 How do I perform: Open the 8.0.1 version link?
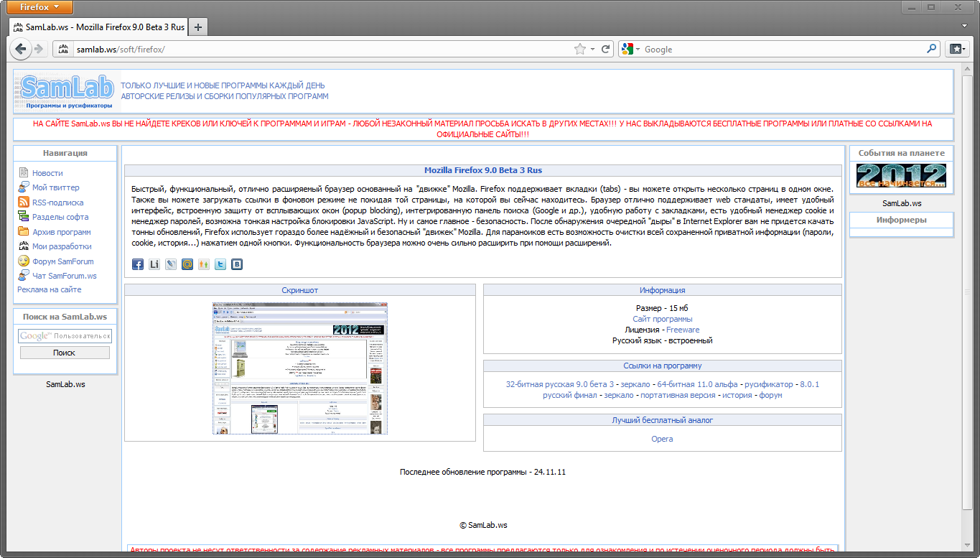point(810,384)
